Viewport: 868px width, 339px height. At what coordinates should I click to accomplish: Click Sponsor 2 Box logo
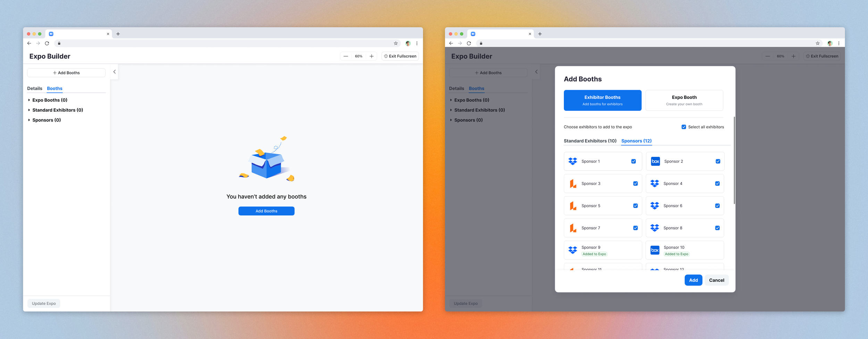pos(655,161)
